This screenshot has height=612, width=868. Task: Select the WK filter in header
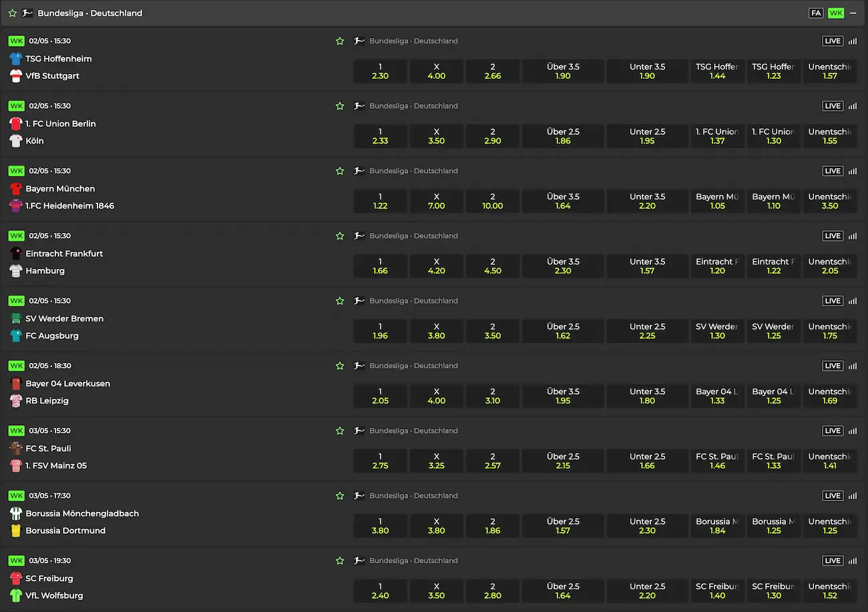click(835, 13)
